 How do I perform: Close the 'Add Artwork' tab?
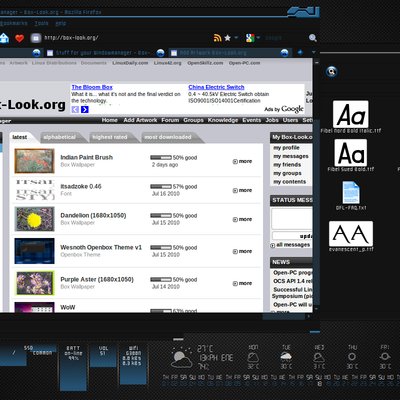284,53
